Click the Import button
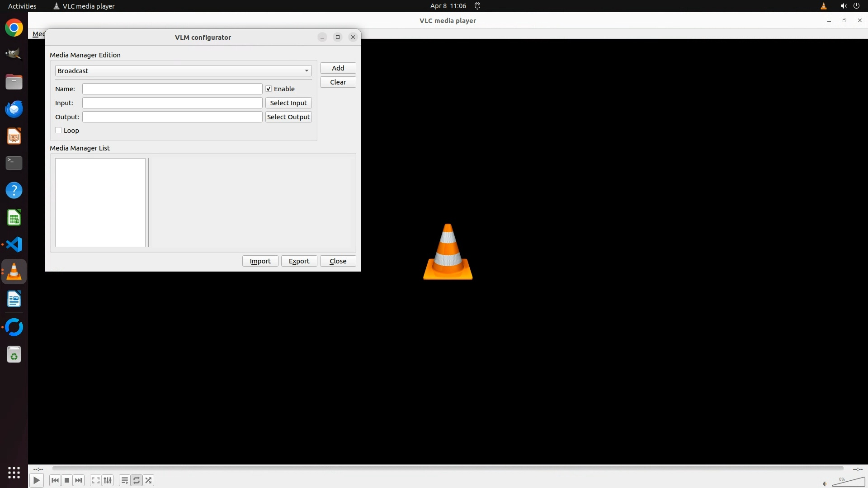Screen dimensions: 868x488 (260, 261)
